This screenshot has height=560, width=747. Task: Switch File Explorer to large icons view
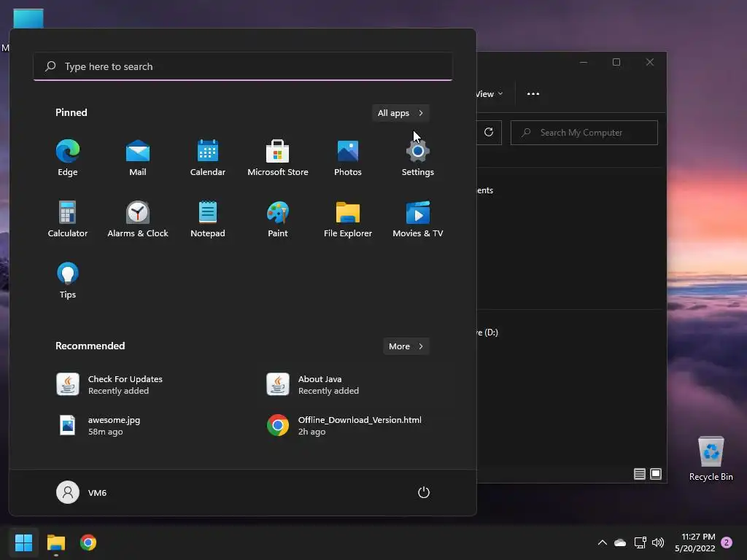pos(656,474)
